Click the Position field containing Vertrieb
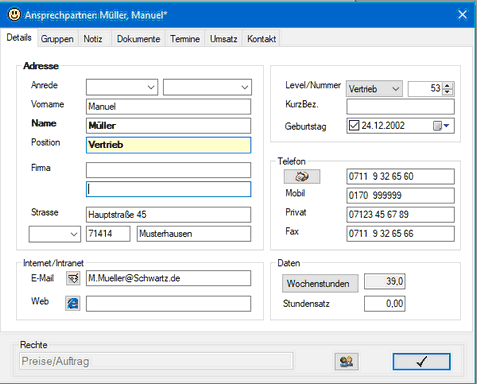Viewport: 477px width, 384px height. (x=168, y=145)
